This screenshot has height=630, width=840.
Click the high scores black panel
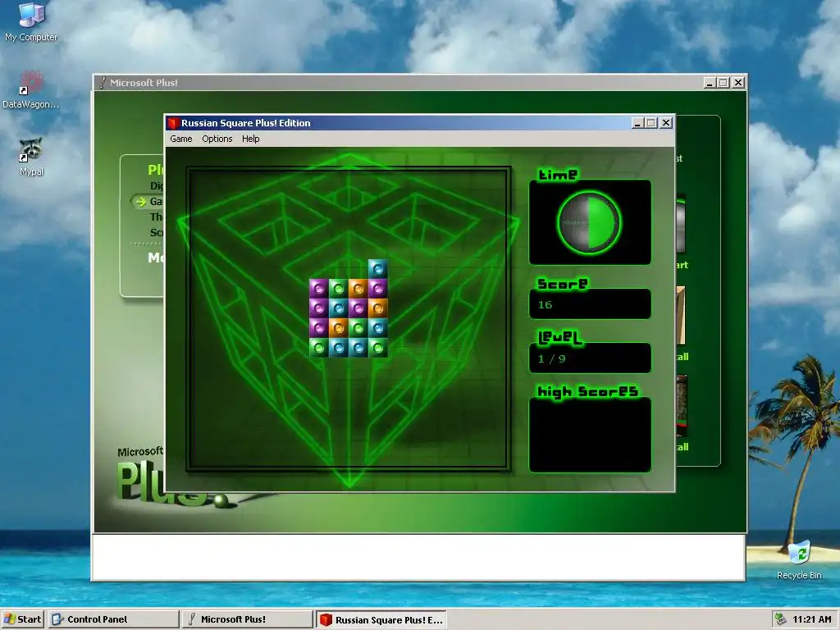click(590, 435)
